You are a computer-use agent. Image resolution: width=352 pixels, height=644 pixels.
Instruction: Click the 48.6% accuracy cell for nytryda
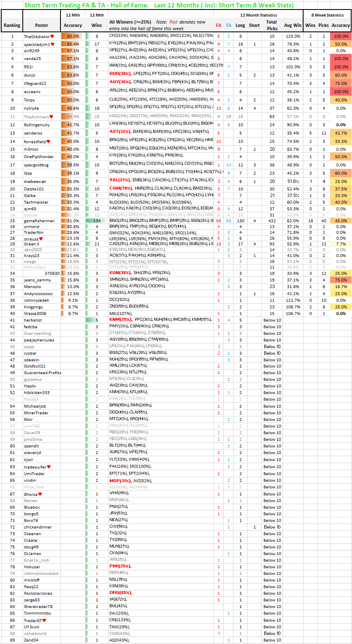click(x=72, y=108)
